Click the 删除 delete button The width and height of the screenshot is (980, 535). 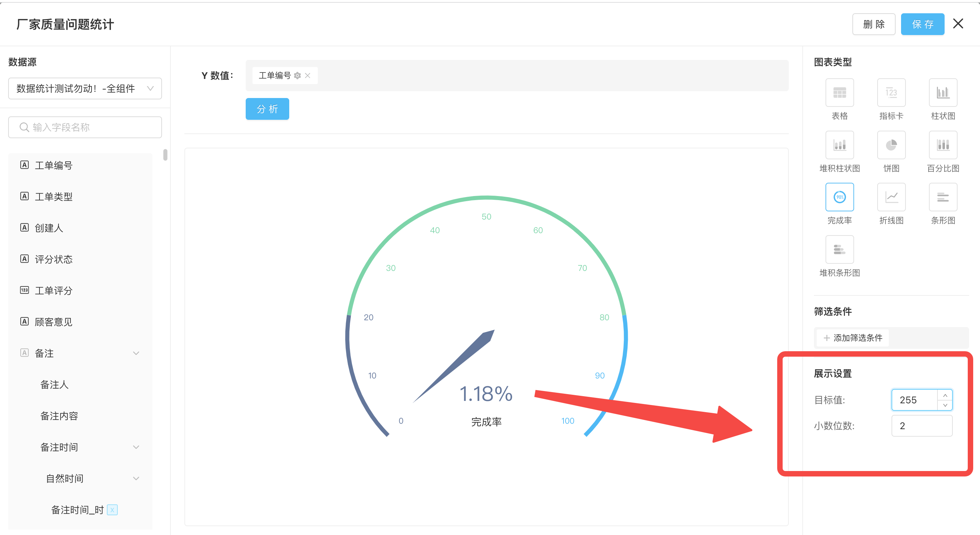pyautogui.click(x=873, y=25)
